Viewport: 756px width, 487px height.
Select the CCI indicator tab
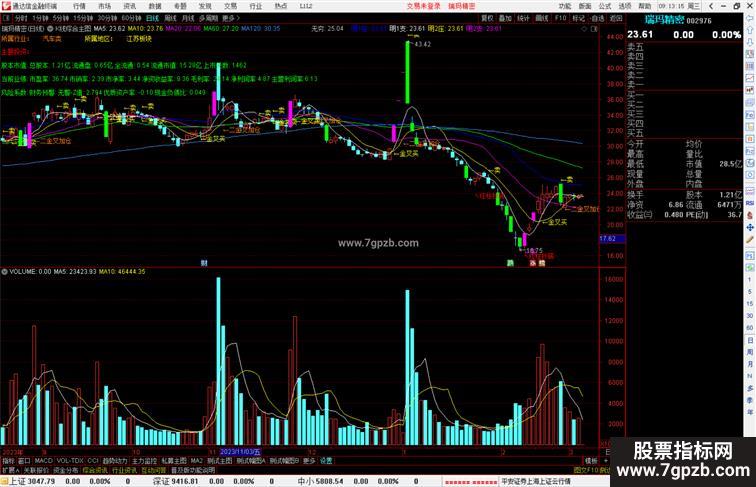coord(93,461)
